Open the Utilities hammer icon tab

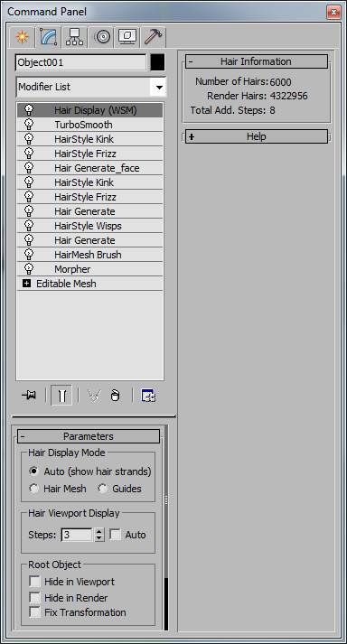(153, 37)
